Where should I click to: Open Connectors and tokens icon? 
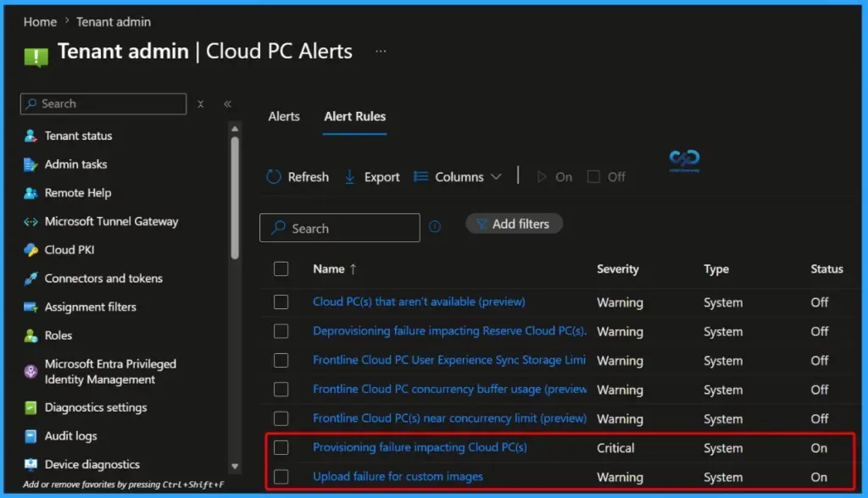click(x=31, y=279)
